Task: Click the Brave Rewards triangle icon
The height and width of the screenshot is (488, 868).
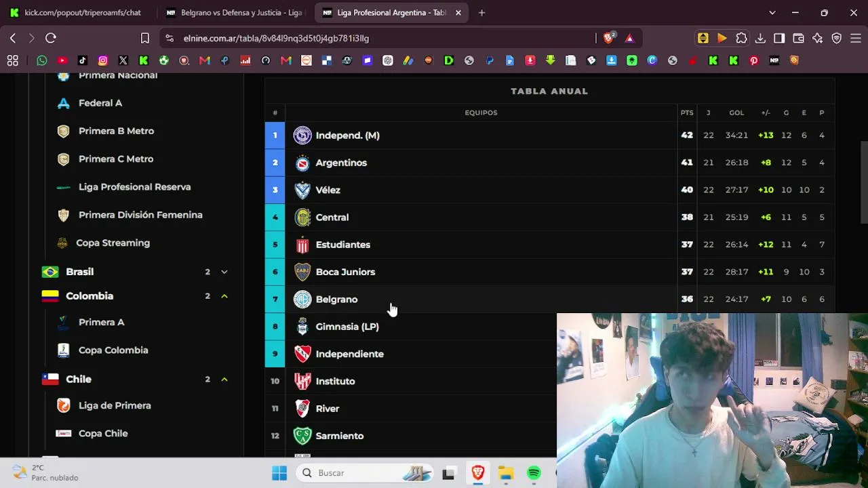Action: point(630,38)
